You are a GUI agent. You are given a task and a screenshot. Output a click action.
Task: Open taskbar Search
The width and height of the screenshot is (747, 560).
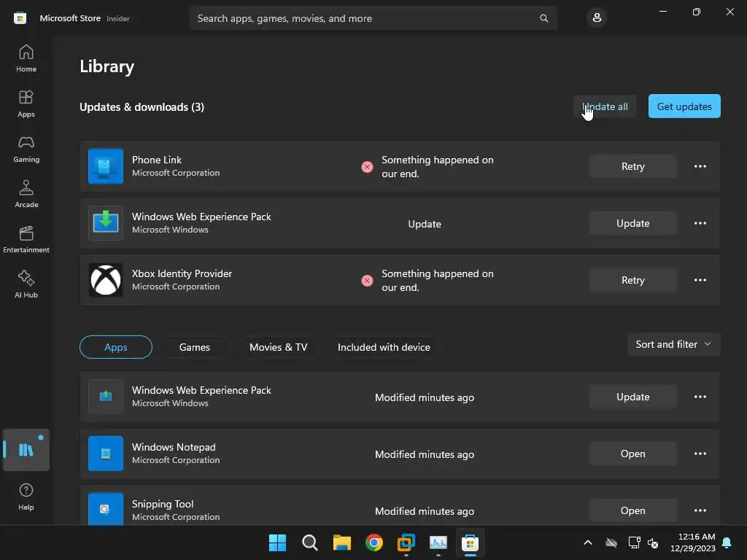(x=309, y=542)
